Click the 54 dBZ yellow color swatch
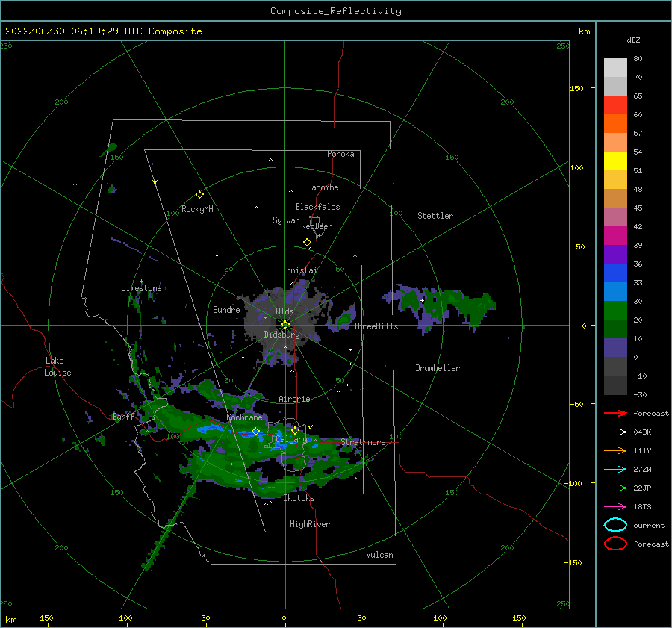 (615, 161)
